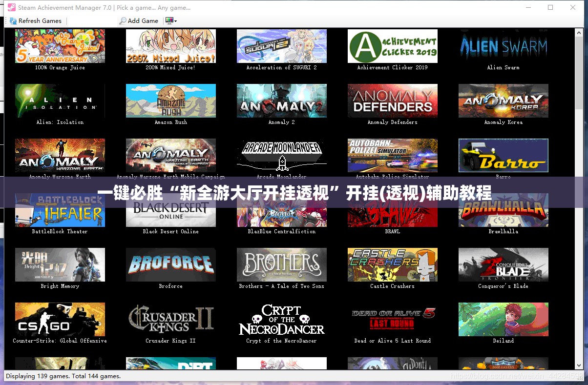The image size is (588, 385).
Task: Select the Crusader Kings II game icon
Action: coord(171,319)
